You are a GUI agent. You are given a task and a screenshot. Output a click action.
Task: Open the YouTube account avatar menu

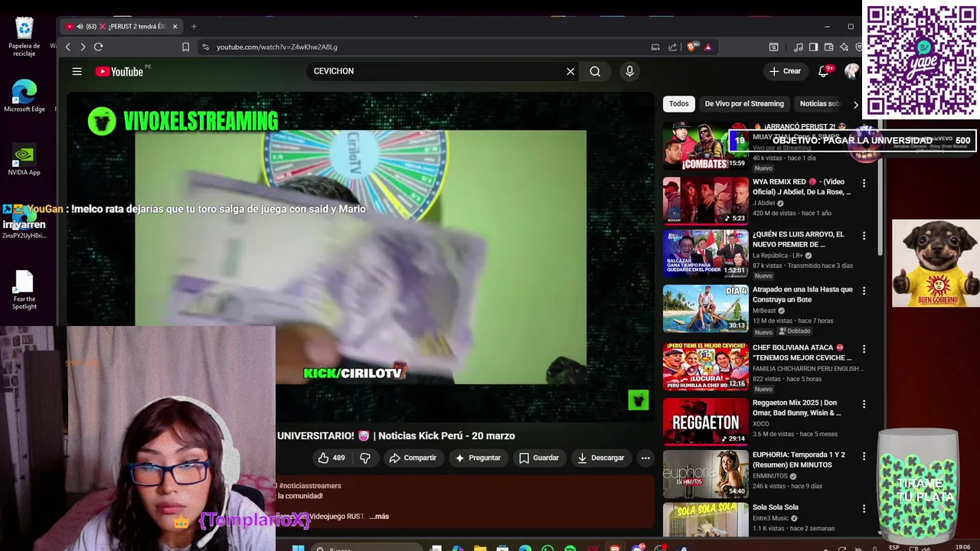(851, 71)
